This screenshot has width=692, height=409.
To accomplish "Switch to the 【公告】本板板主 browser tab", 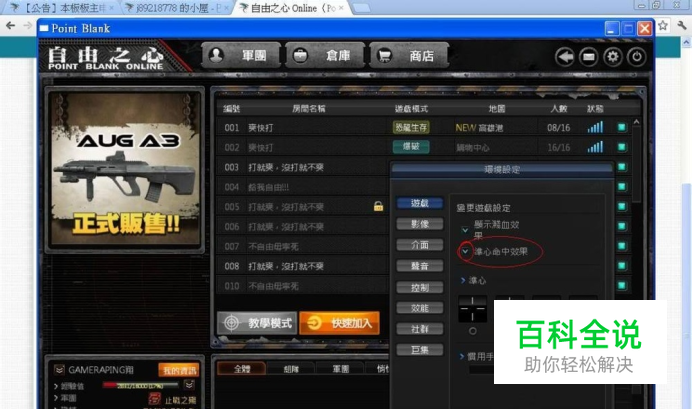I will pyautogui.click(x=62, y=8).
